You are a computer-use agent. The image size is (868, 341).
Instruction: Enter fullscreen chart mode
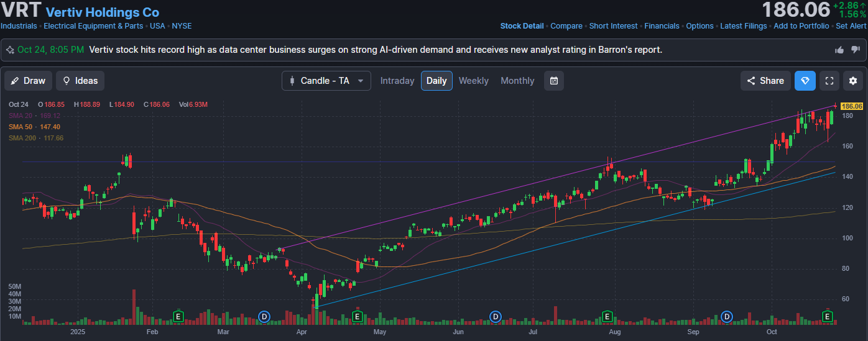(x=828, y=81)
